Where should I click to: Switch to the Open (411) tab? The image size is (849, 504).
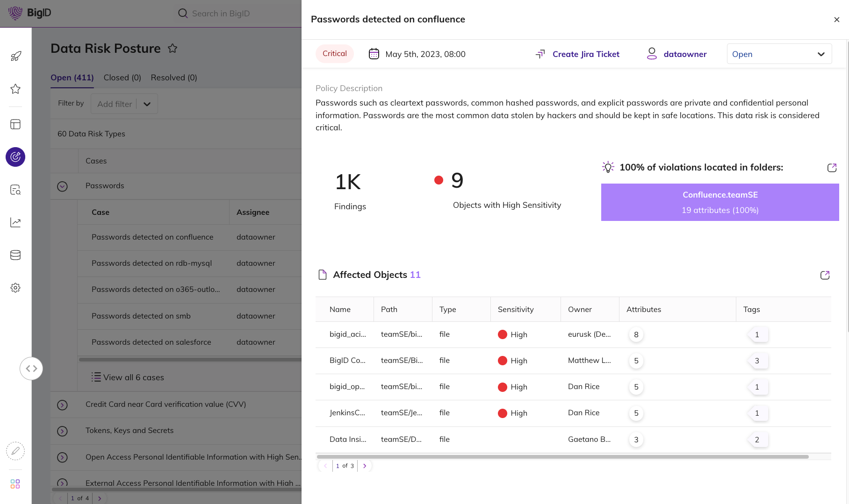(72, 78)
